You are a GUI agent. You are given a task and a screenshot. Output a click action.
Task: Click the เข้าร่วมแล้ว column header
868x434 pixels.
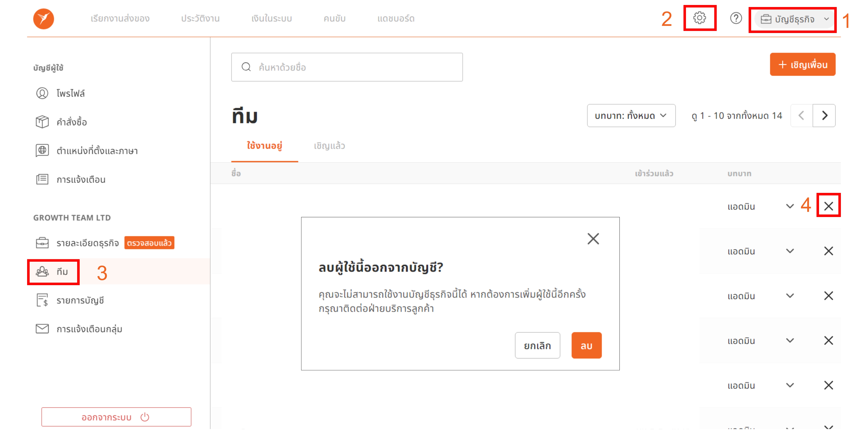(654, 174)
